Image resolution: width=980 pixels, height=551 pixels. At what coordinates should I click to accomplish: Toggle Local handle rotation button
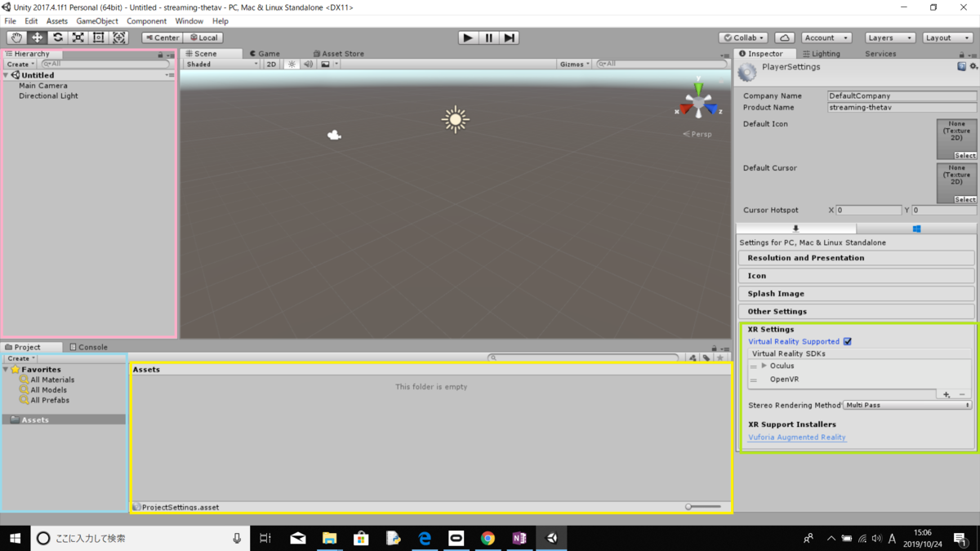pyautogui.click(x=203, y=38)
